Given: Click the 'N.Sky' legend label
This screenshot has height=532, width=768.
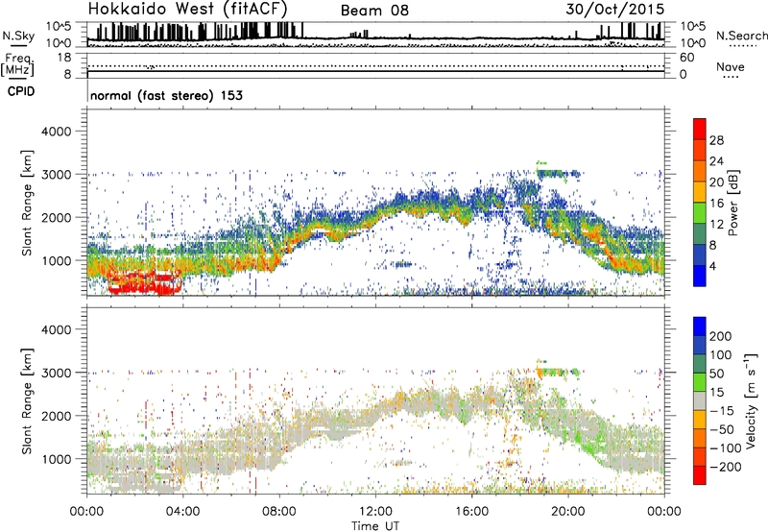Looking at the screenshot, I should (x=18, y=36).
